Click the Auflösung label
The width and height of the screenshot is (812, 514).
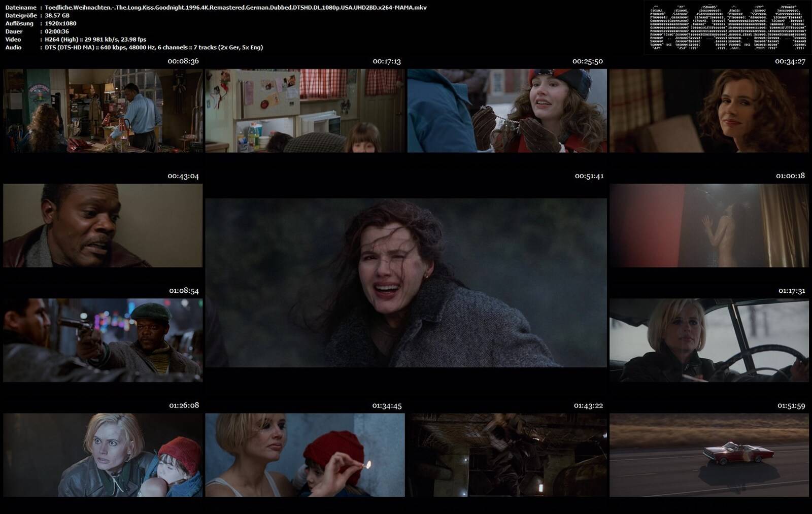[19, 23]
